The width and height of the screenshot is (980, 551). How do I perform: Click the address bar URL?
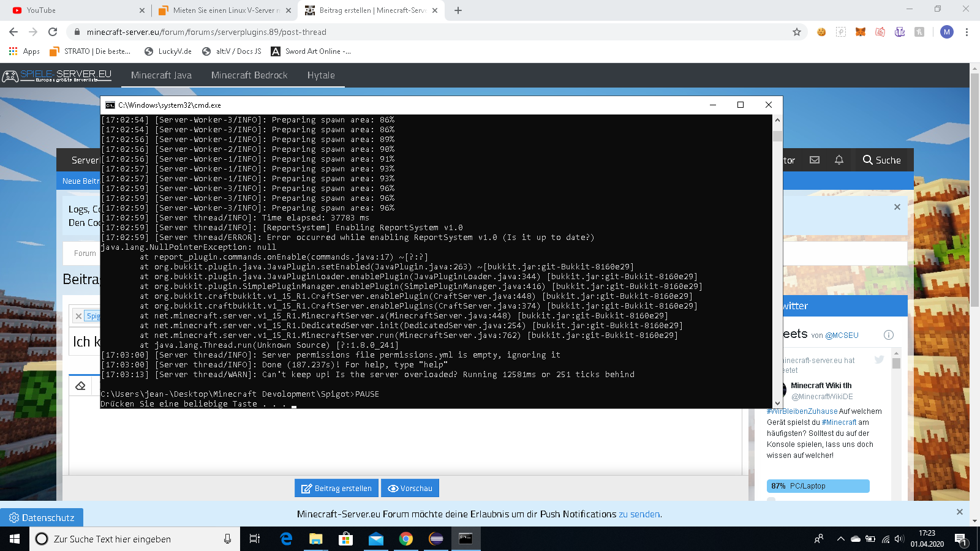coord(206,32)
